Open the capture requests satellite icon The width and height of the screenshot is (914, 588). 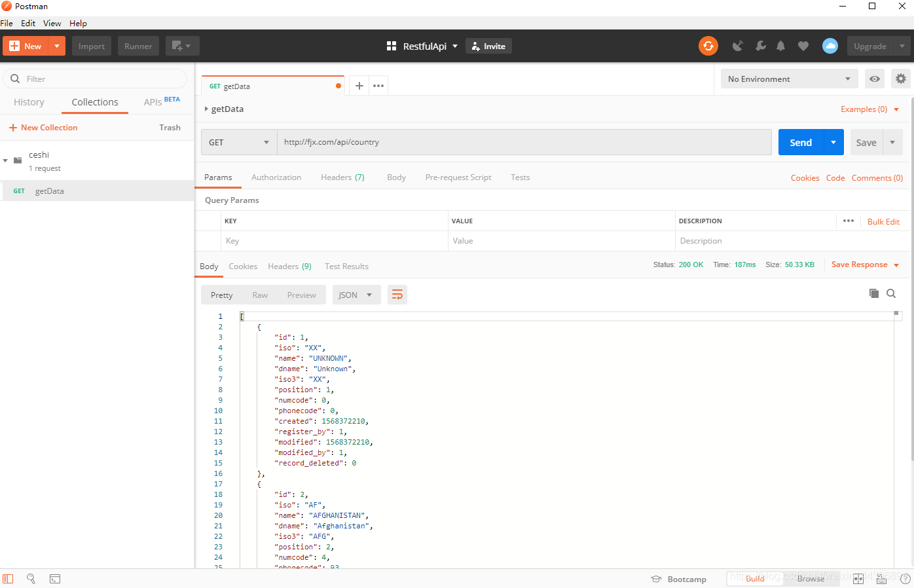click(738, 46)
